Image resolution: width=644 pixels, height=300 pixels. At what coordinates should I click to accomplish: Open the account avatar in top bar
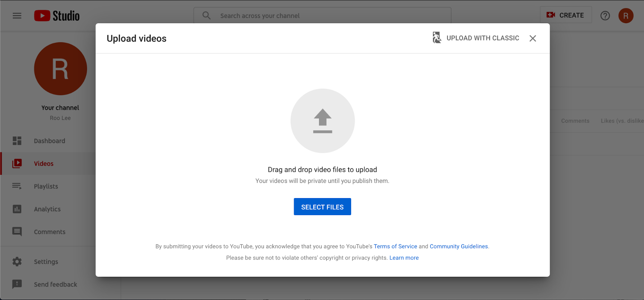pos(626,15)
